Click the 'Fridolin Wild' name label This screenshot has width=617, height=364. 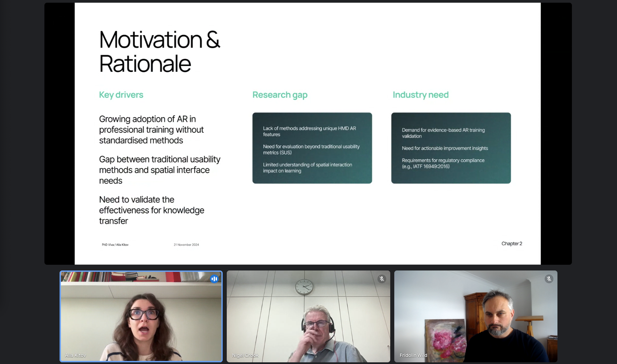coord(413,355)
